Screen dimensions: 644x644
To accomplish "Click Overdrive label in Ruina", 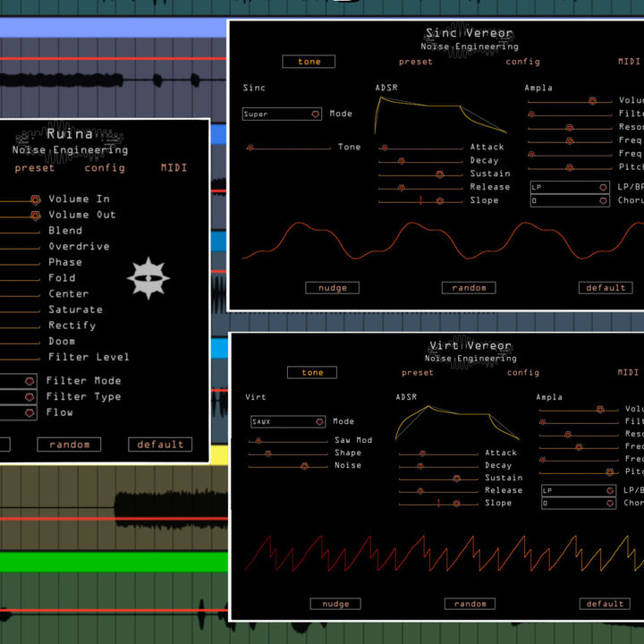I will (x=79, y=247).
